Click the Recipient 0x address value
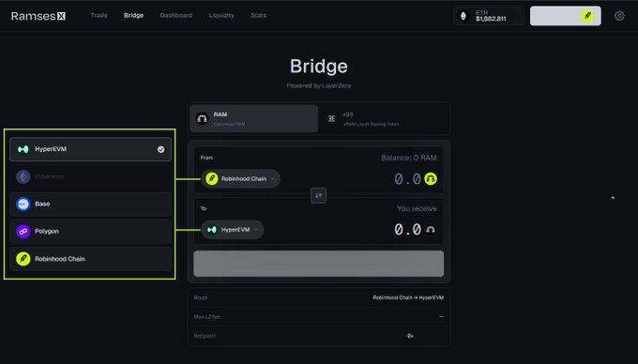Viewport: 638px width, 364px height. click(410, 336)
